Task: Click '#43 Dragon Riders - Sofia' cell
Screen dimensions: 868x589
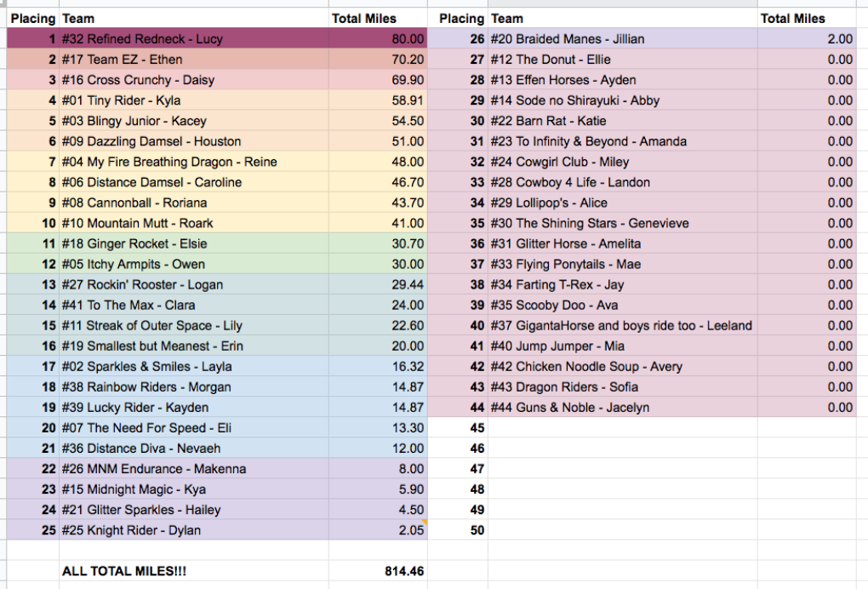Action: click(x=623, y=387)
